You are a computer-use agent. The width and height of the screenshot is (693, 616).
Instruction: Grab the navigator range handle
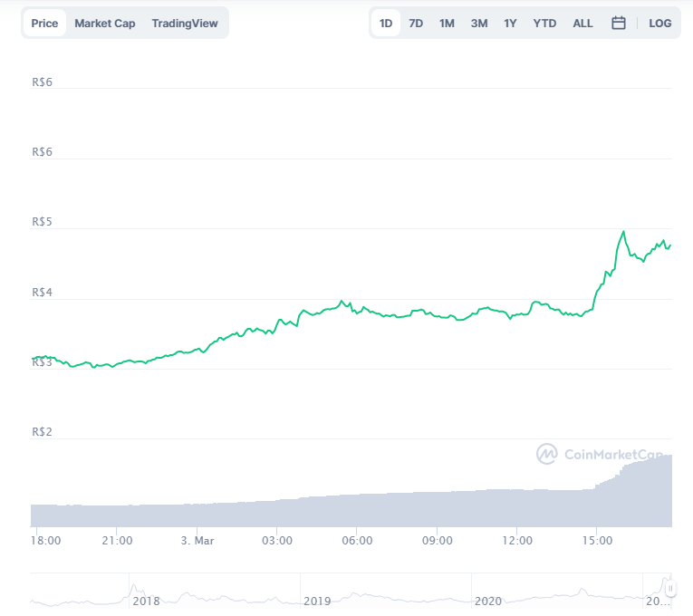point(670,589)
